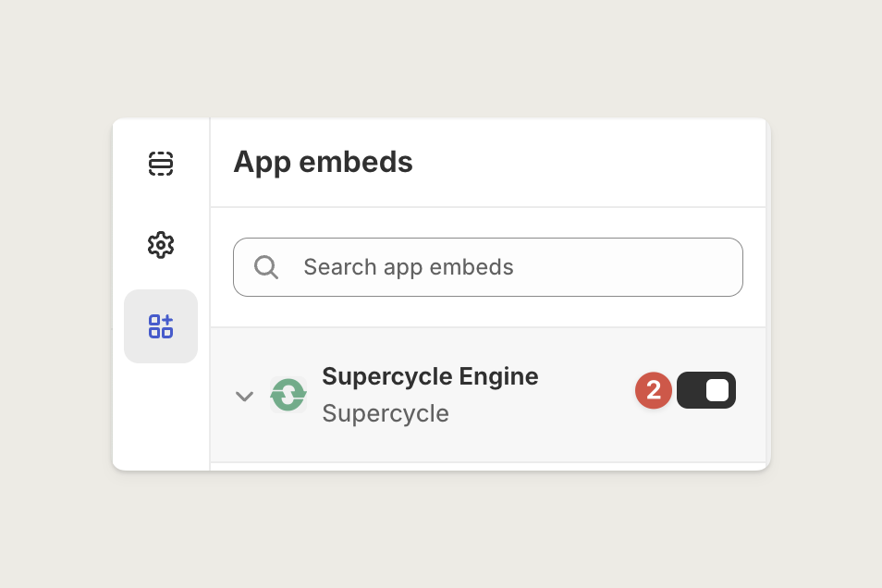Screen dimensions: 882x588
Task: Click the dashed rectangle sections icon
Action: pos(161,164)
